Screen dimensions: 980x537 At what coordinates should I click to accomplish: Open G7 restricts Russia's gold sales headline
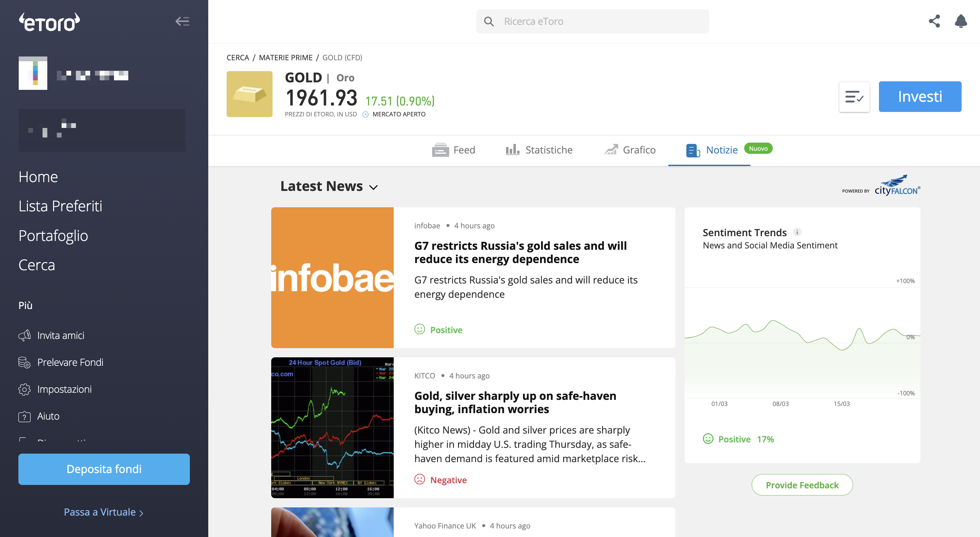[520, 252]
